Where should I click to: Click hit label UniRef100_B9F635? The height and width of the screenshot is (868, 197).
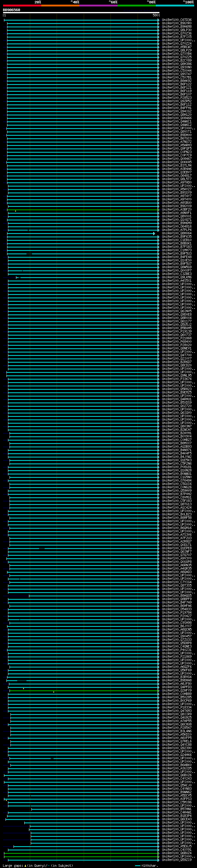coord(176,236)
